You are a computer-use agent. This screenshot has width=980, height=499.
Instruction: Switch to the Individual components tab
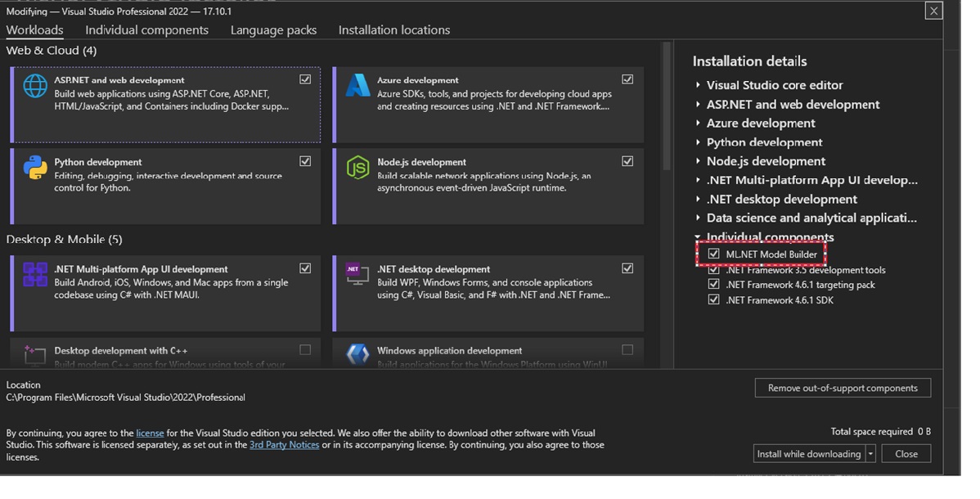tap(146, 30)
